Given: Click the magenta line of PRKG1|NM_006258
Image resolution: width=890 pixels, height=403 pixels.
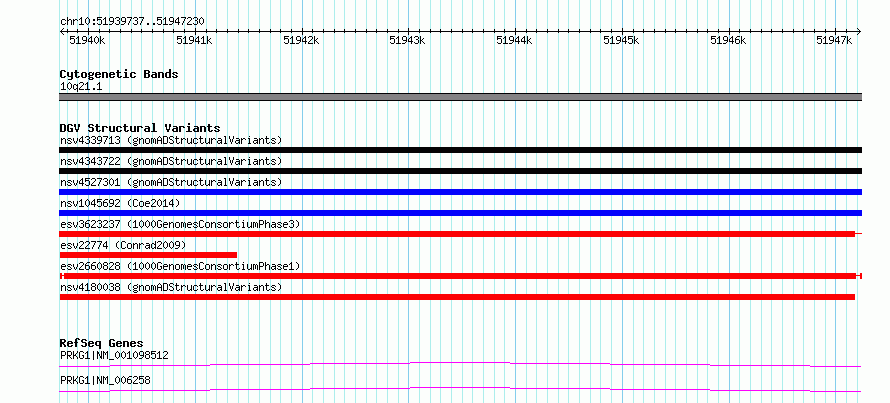Looking at the screenshot, I should [x=460, y=389].
